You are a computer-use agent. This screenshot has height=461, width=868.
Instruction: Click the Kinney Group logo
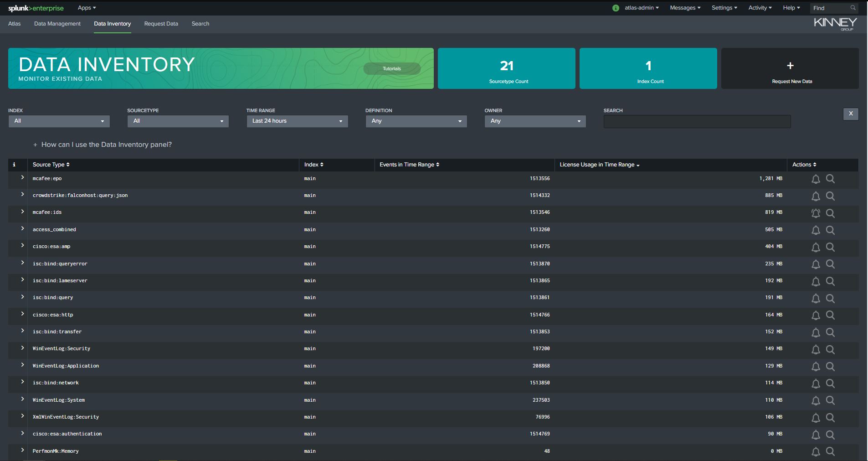835,23
